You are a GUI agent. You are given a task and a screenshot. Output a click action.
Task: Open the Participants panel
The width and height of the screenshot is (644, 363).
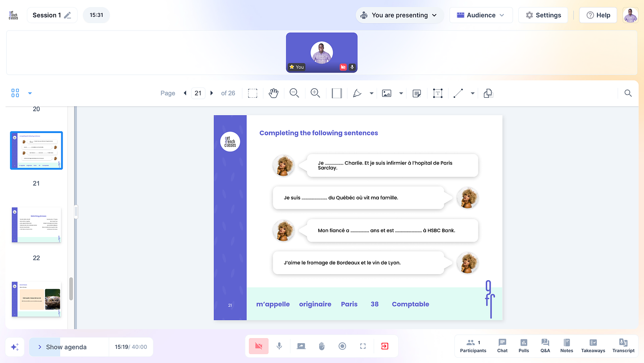(473, 346)
